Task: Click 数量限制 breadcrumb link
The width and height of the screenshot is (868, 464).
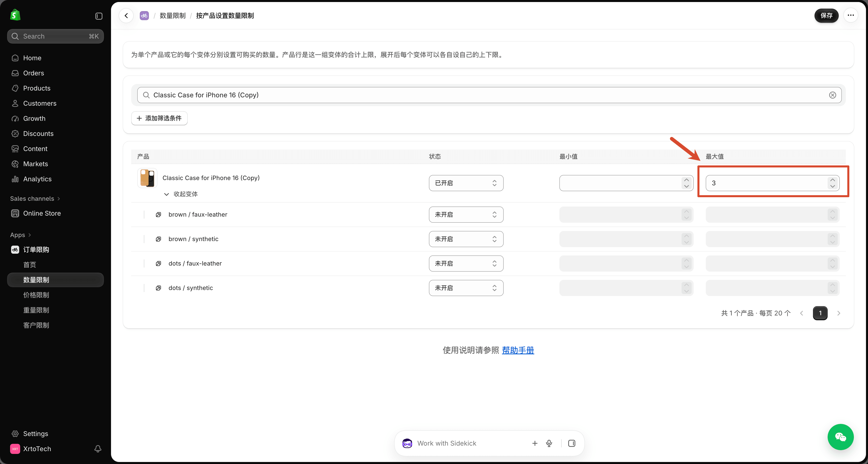Action: click(x=173, y=15)
